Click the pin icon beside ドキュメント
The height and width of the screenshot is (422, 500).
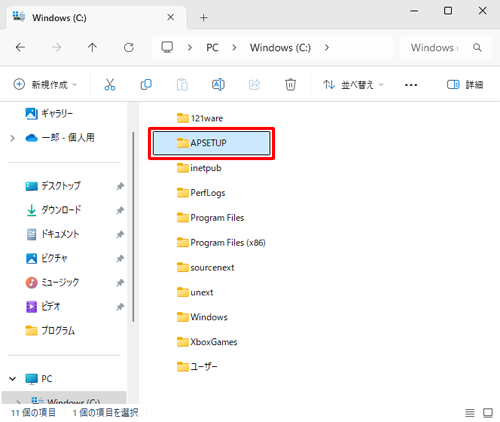pos(120,235)
